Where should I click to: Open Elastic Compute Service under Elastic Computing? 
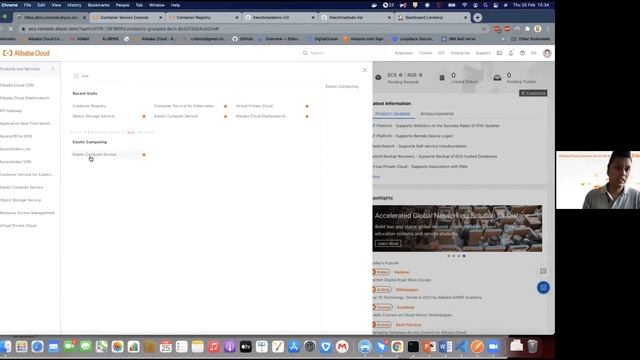coord(95,155)
